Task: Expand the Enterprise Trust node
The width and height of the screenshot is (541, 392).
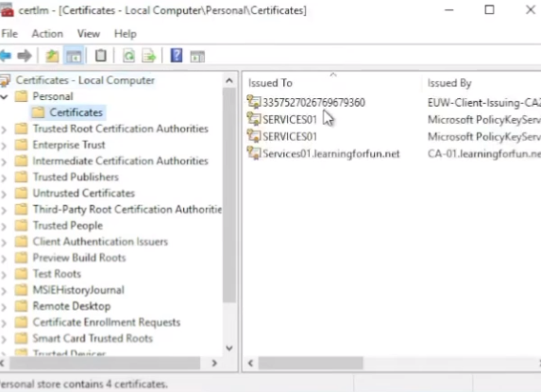Action: coord(4,145)
